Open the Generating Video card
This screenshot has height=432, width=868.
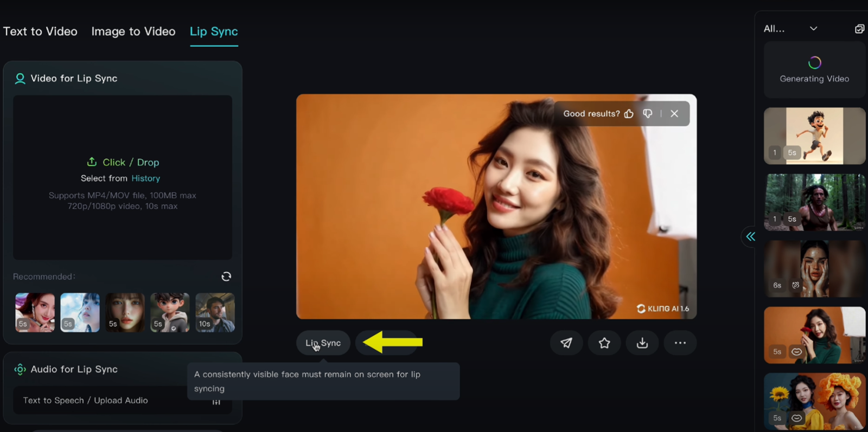click(814, 70)
